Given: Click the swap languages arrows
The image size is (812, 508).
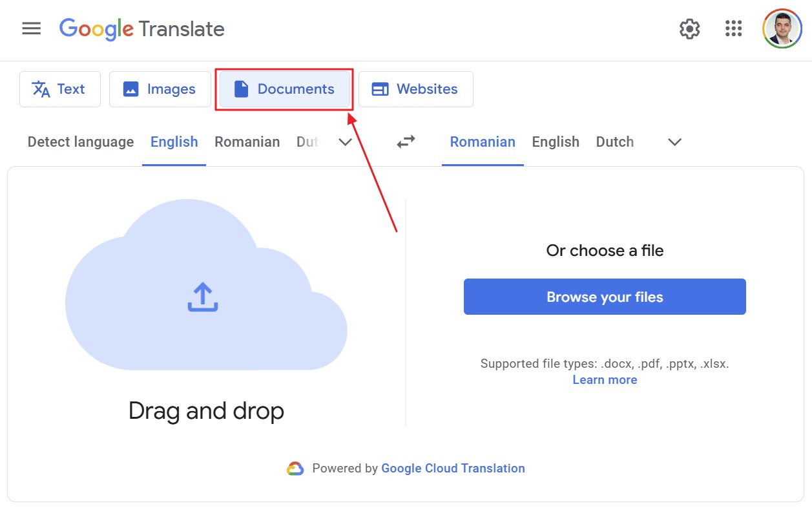Looking at the screenshot, I should [x=406, y=142].
